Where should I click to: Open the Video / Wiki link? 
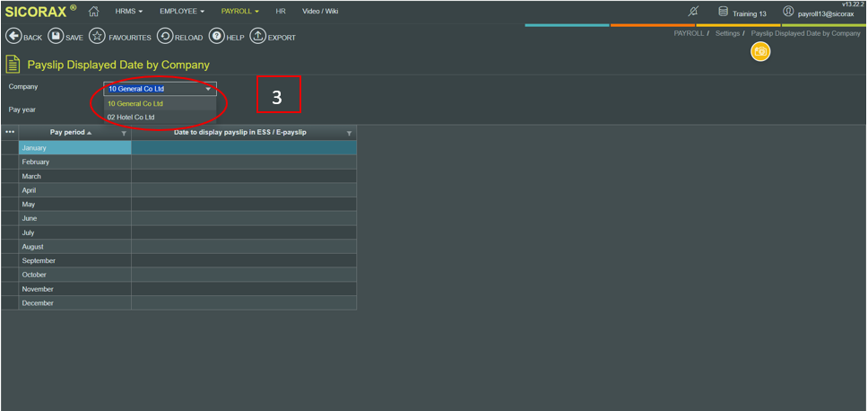coord(320,12)
